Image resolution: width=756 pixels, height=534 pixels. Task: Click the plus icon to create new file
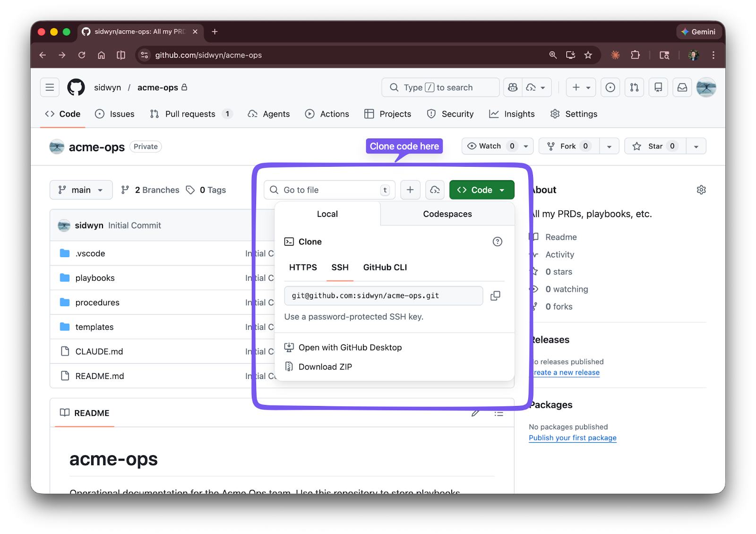410,189
